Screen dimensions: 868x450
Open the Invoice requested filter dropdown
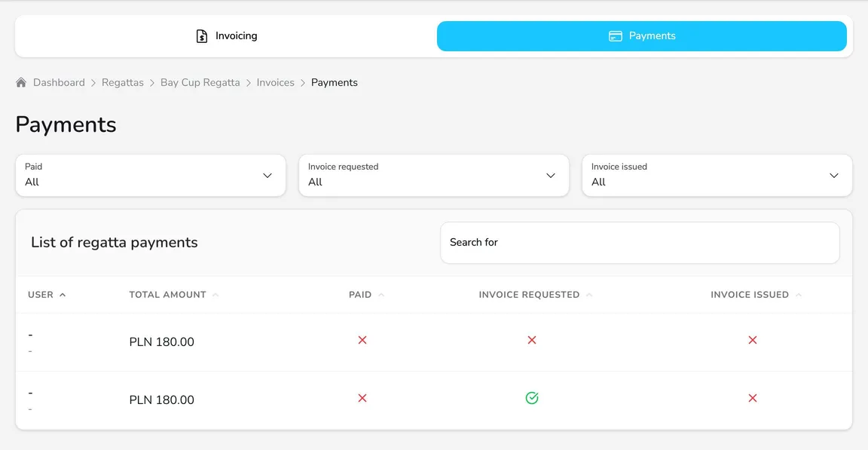(x=434, y=176)
